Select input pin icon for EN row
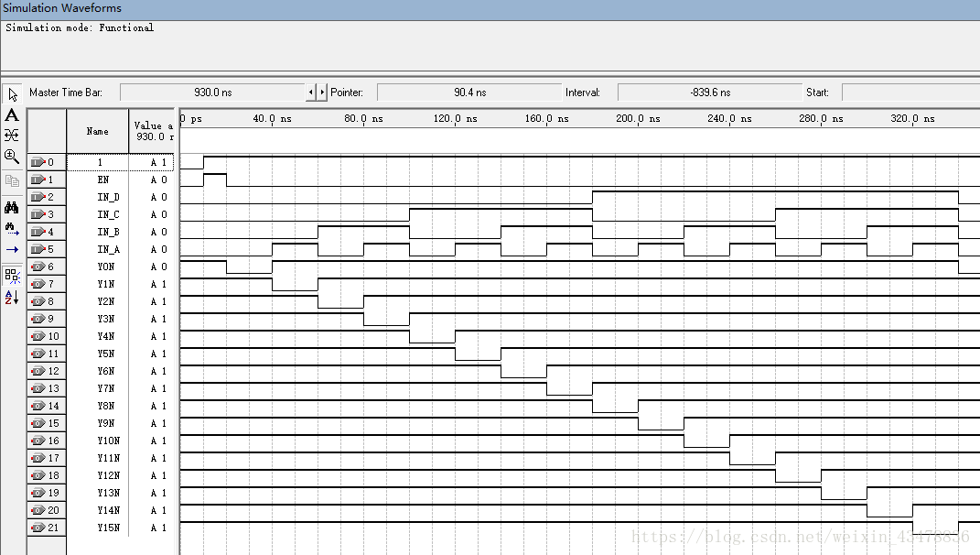The width and height of the screenshot is (980, 555). point(38,180)
